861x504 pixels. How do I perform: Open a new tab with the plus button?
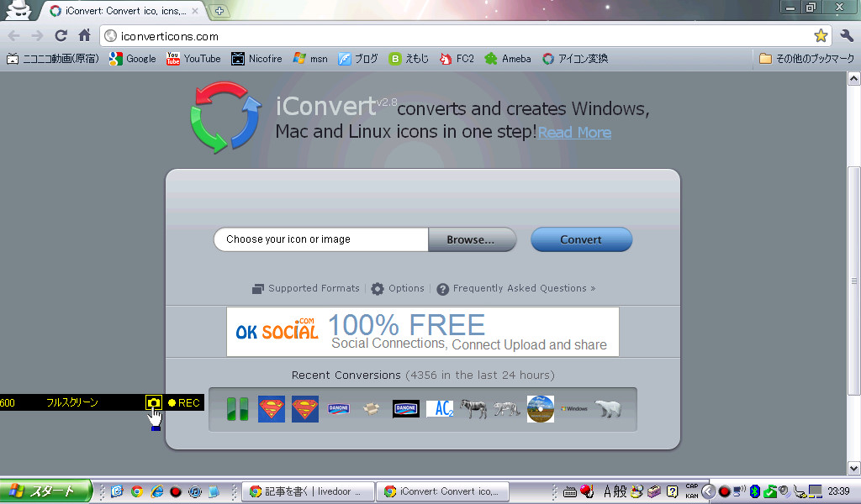click(219, 10)
